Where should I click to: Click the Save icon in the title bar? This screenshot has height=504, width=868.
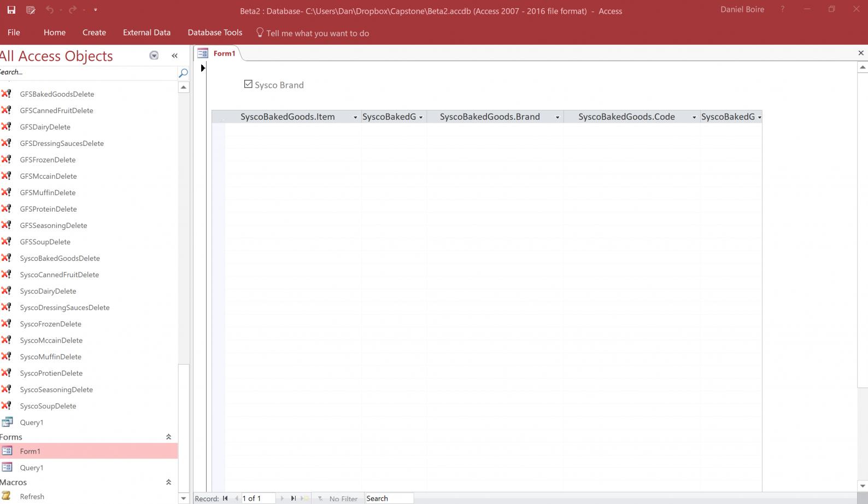pos(11,10)
